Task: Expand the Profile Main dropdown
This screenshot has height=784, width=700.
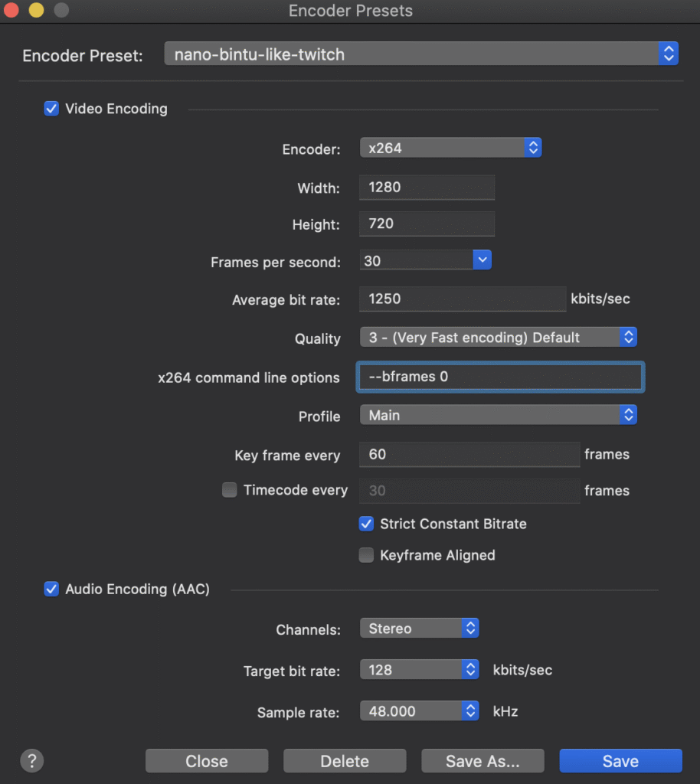Action: 498,415
